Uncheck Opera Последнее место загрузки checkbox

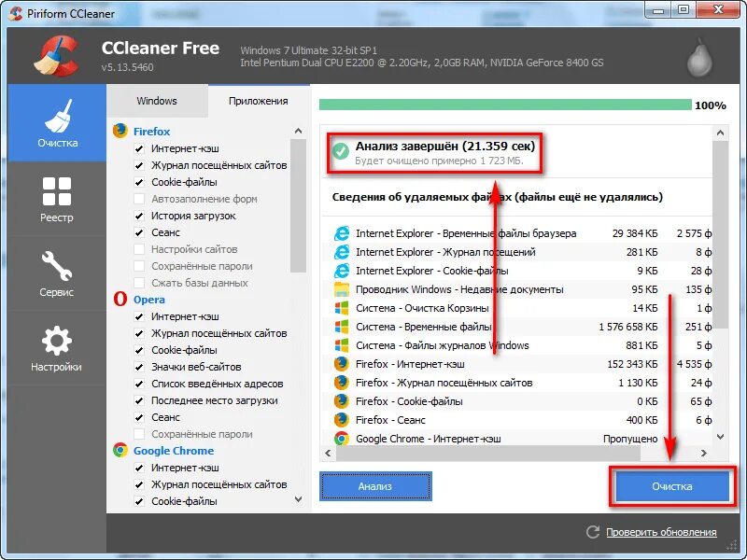click(x=139, y=400)
